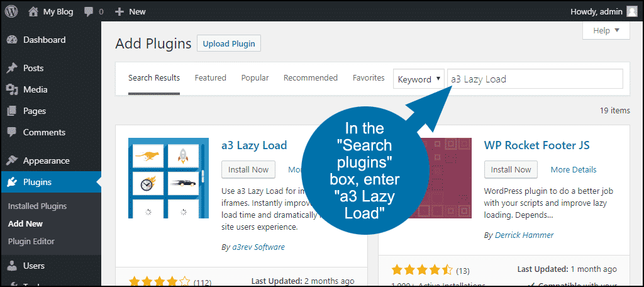Click the Pages sidebar icon
The height and width of the screenshot is (287, 644).
coord(13,111)
